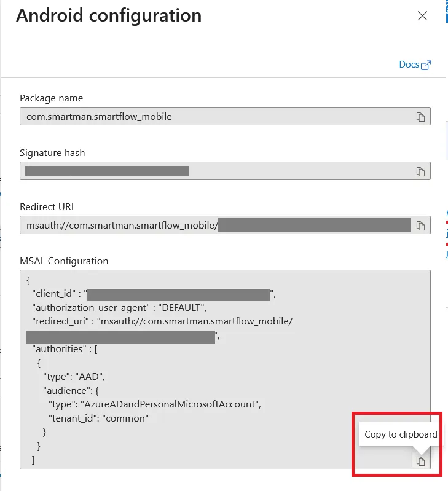The width and height of the screenshot is (448, 491).
Task: Click the "authorities" array line
Action: [65, 349]
